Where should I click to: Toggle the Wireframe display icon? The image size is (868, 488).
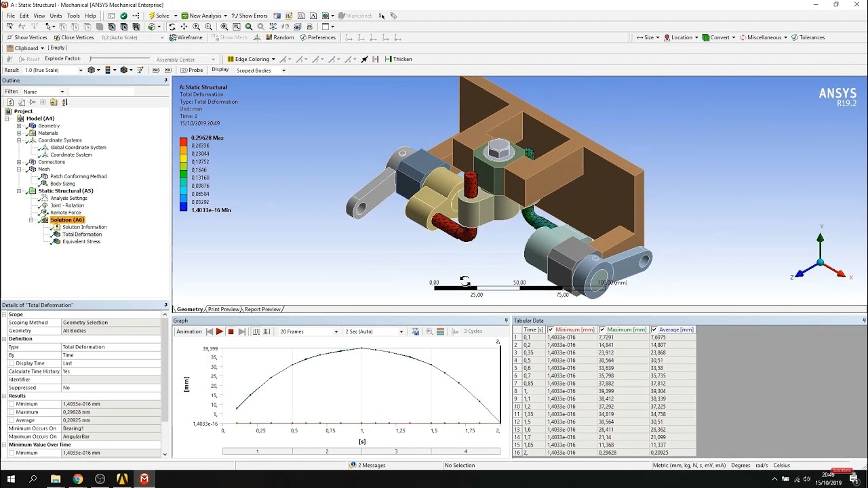(186, 37)
